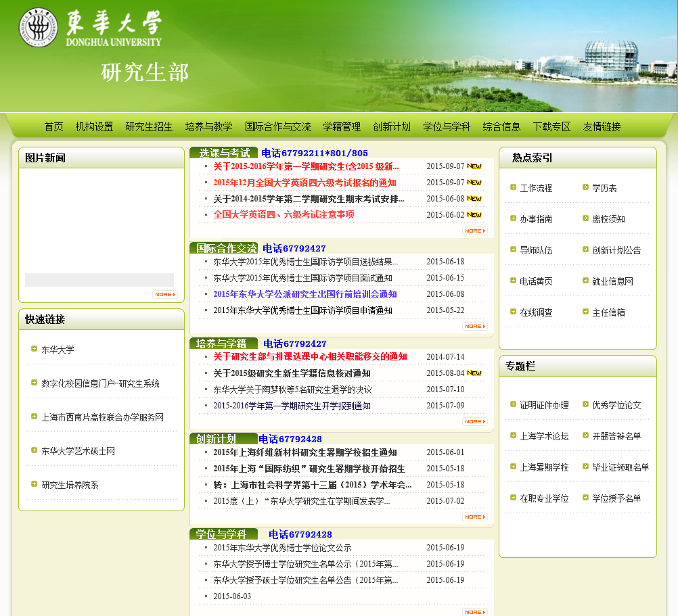Click the Donghua University logo emblem
This screenshot has width=678, height=616.
[38, 27]
